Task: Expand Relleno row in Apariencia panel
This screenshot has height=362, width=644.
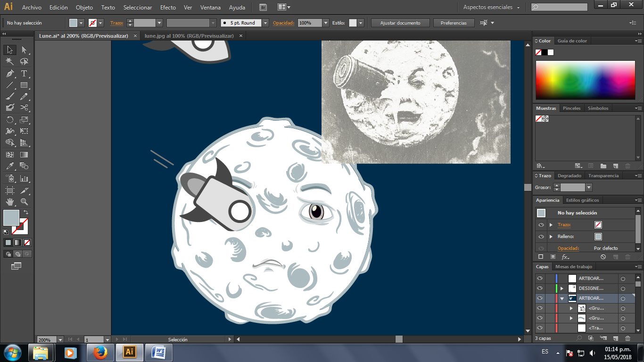Action: coord(551,237)
